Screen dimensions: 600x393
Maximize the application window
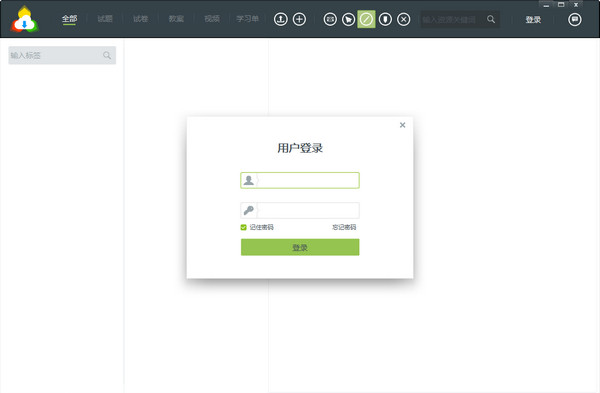[561, 5]
